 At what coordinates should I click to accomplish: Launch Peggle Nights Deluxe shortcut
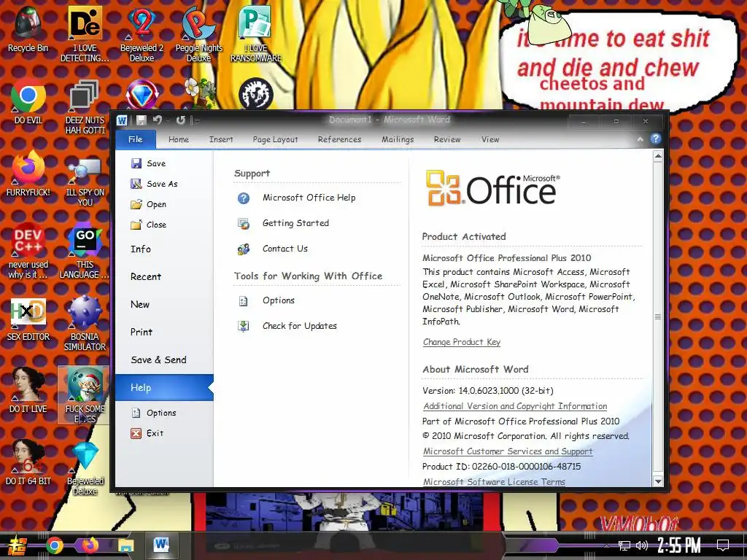click(x=198, y=34)
